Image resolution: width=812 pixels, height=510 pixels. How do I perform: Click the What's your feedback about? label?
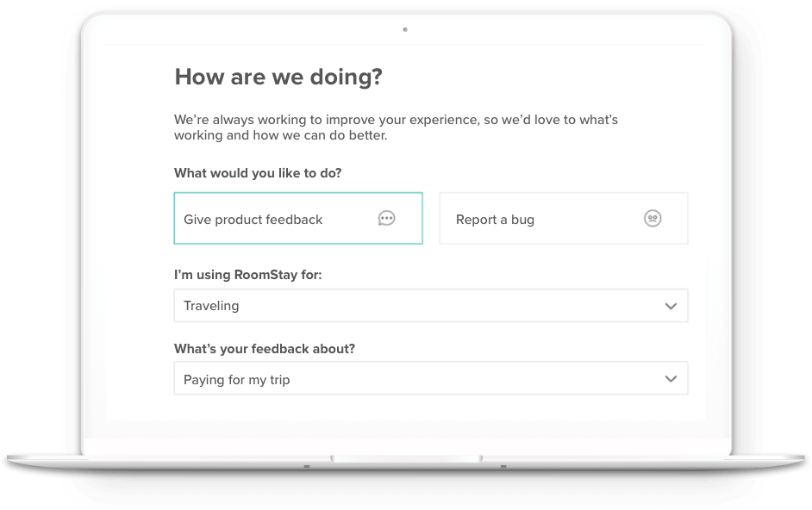tap(265, 348)
